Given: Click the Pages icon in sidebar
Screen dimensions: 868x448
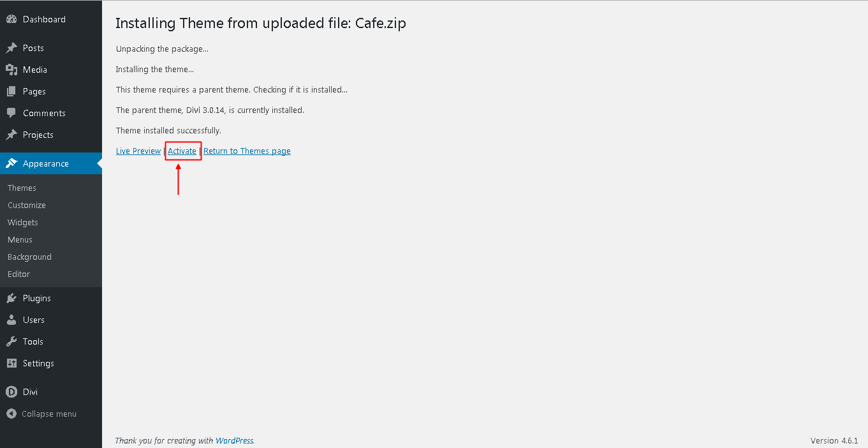Looking at the screenshot, I should [x=11, y=91].
